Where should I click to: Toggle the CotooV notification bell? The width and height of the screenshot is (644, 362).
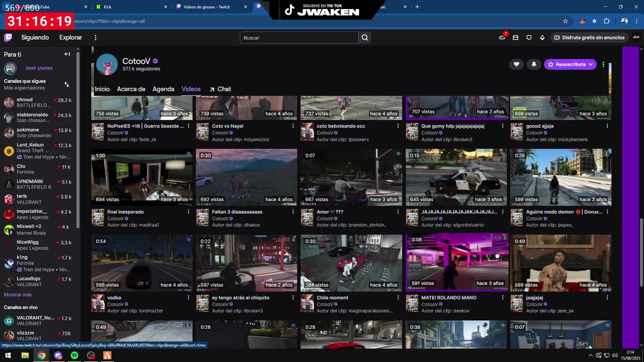tap(534, 64)
